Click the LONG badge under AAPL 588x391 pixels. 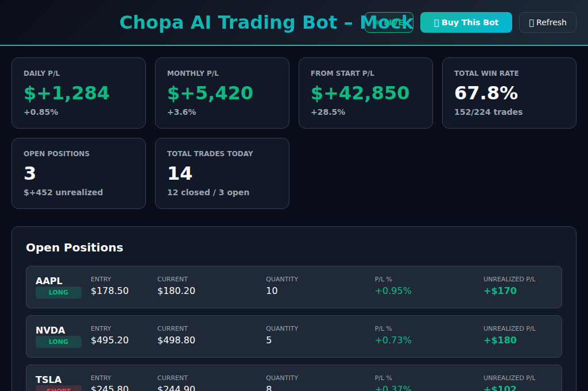tap(59, 292)
